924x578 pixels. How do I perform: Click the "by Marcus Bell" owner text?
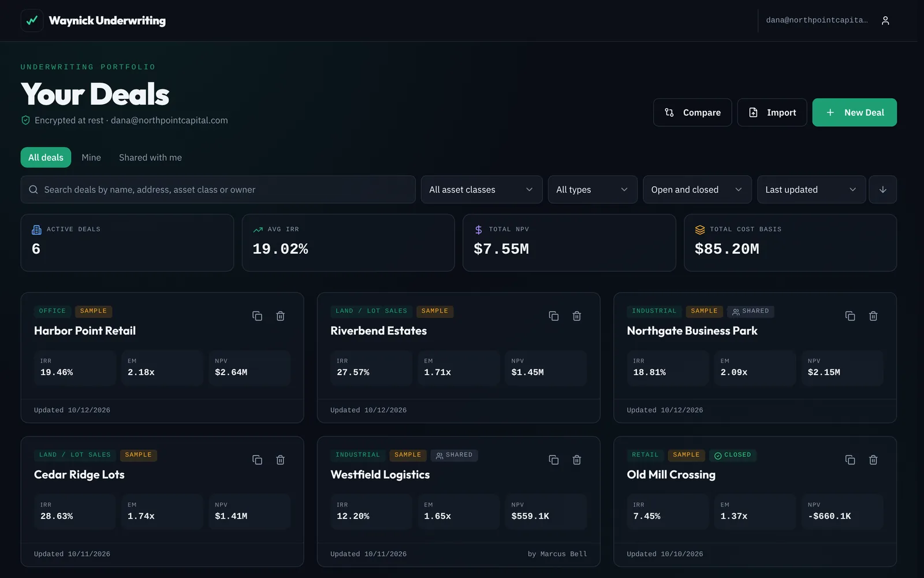[x=557, y=554]
